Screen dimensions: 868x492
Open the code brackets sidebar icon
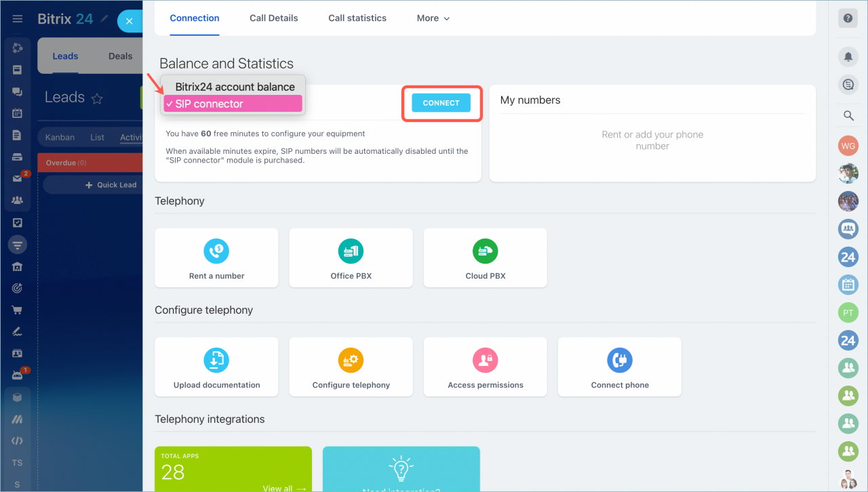click(x=18, y=441)
